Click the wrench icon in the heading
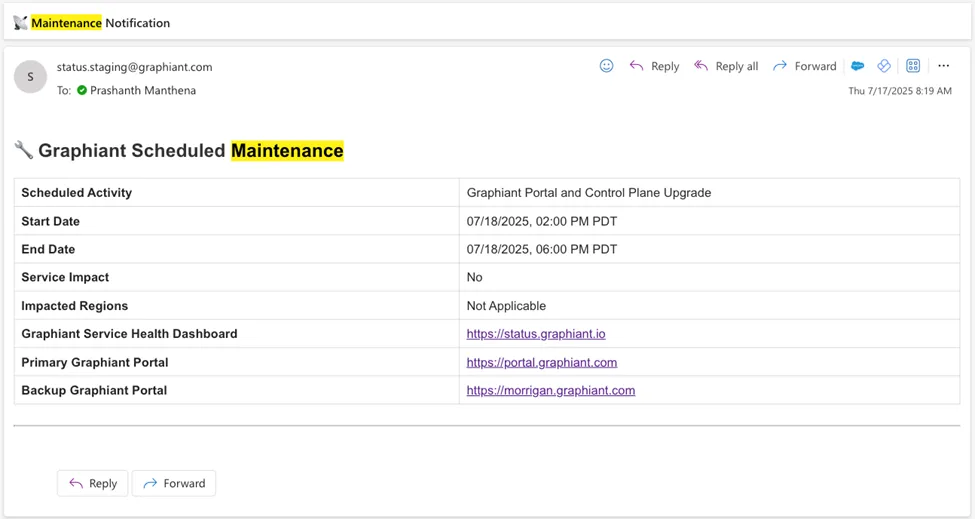This screenshot has width=975, height=519. pyautogui.click(x=24, y=150)
